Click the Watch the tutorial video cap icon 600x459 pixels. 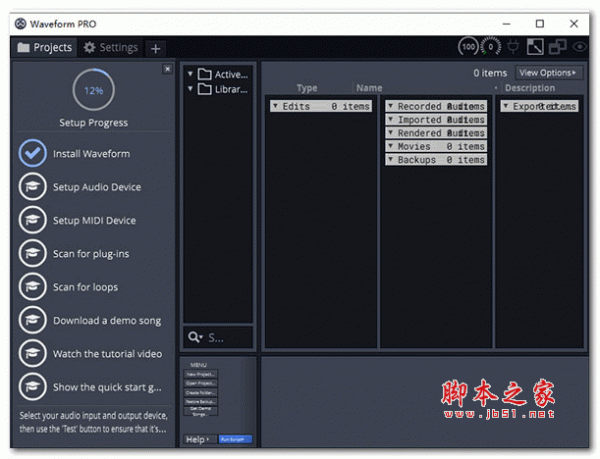33,353
